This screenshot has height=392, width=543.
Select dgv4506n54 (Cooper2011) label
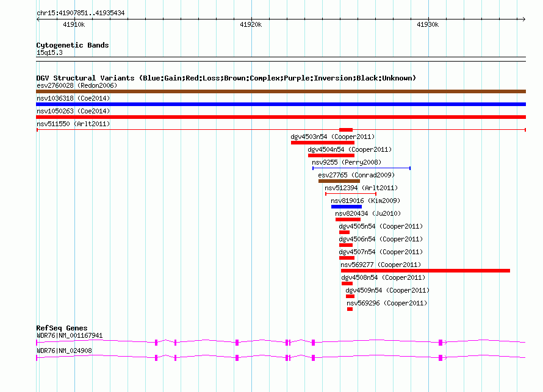(381, 239)
